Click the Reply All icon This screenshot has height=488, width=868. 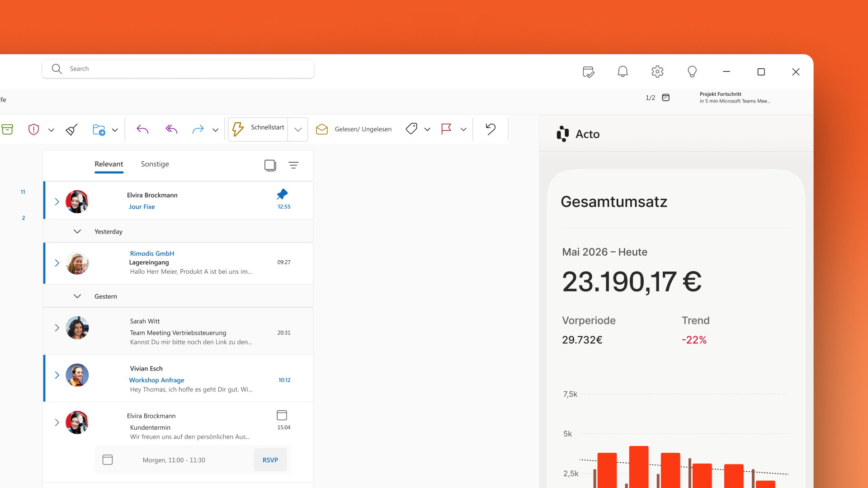(x=171, y=130)
